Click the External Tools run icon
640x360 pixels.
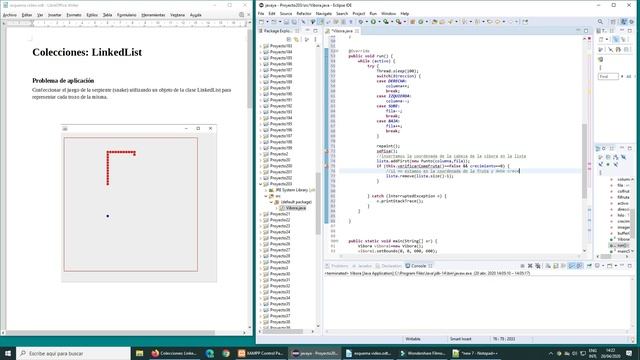tap(398, 22)
